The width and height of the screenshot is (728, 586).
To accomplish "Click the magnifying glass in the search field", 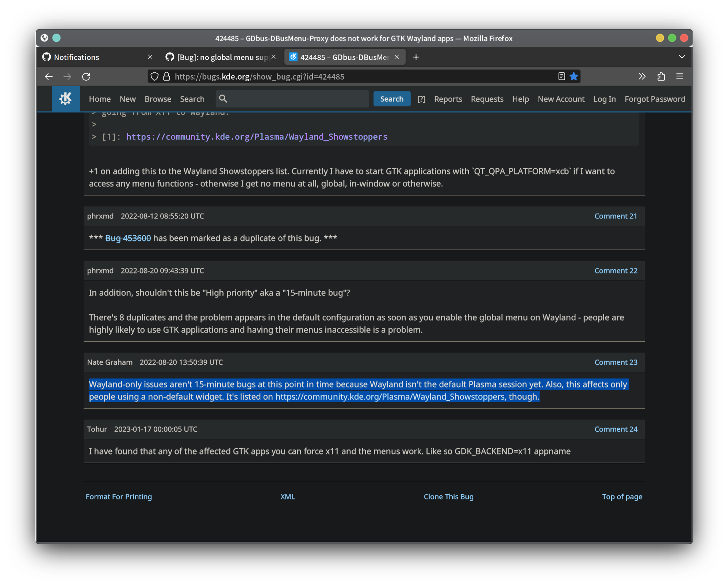I will 223,99.
